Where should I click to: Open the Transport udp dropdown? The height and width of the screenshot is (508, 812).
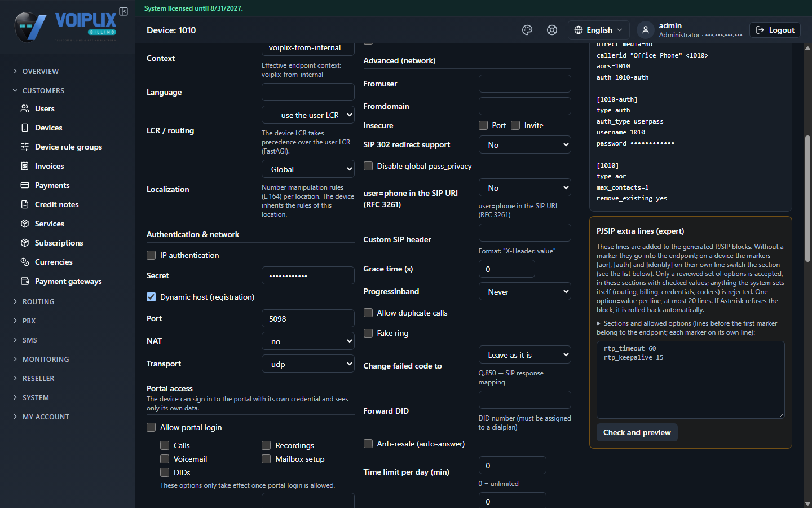(308, 364)
